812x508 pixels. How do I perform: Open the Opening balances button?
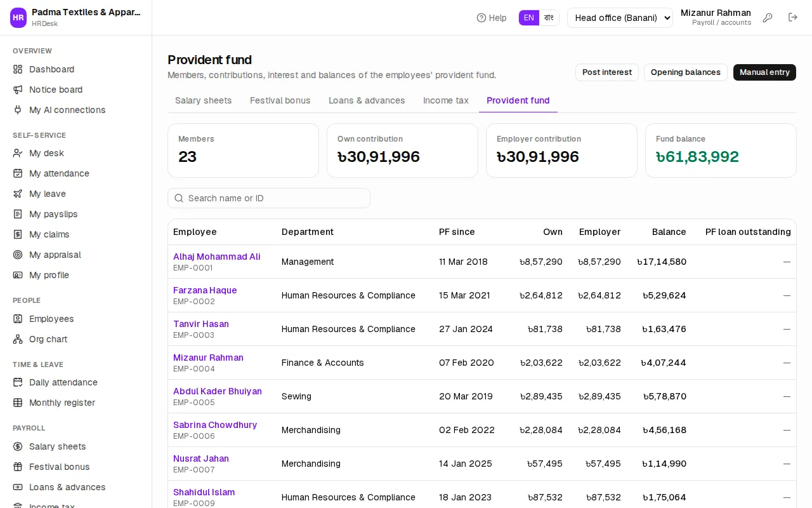686,72
